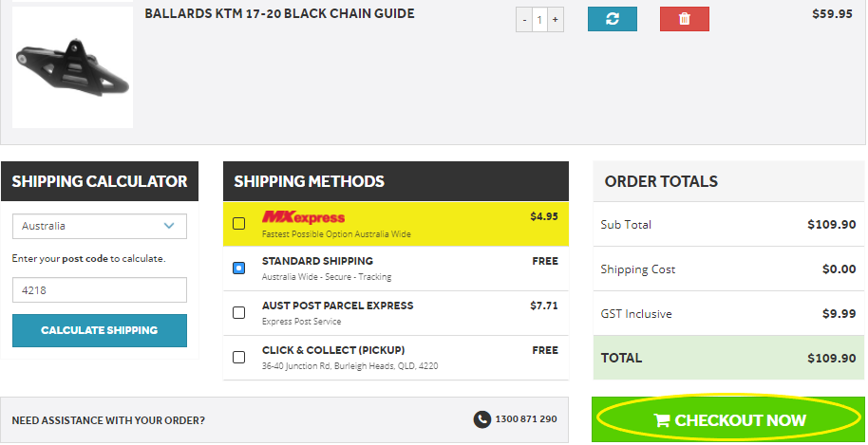868x445 pixels.
Task: Click the cart icon on Checkout Now
Action: (x=662, y=420)
